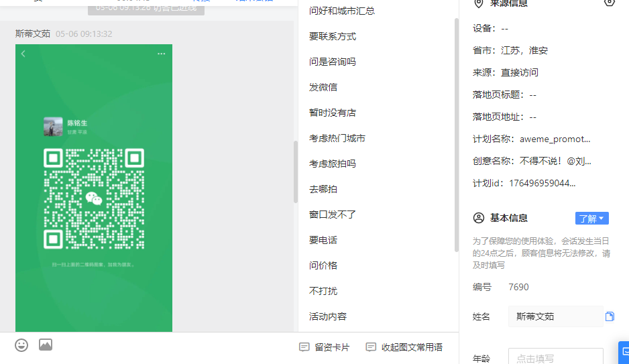
Task: Click the customer number 7690
Action: 518,287
